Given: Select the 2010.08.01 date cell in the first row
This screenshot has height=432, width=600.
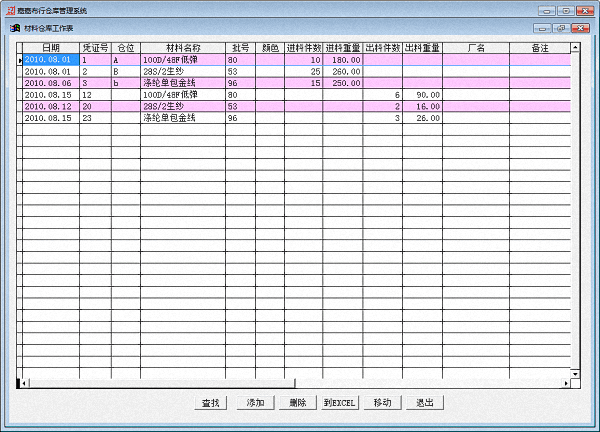Looking at the screenshot, I should pyautogui.click(x=50, y=60).
